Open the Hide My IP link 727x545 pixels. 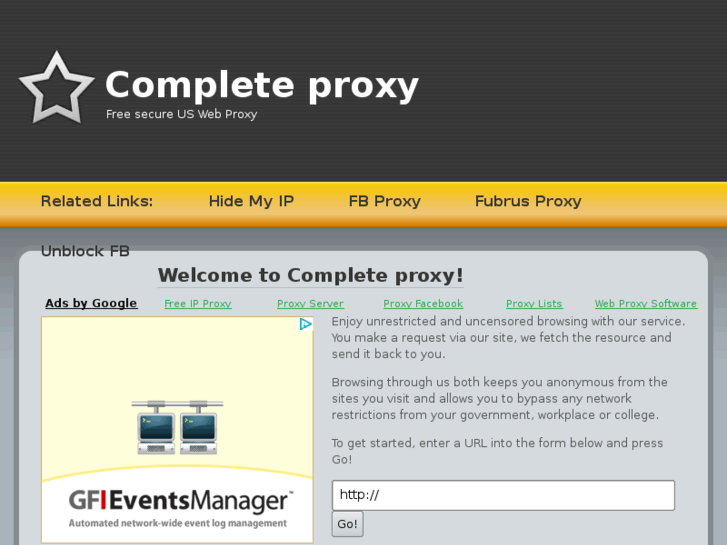click(251, 201)
